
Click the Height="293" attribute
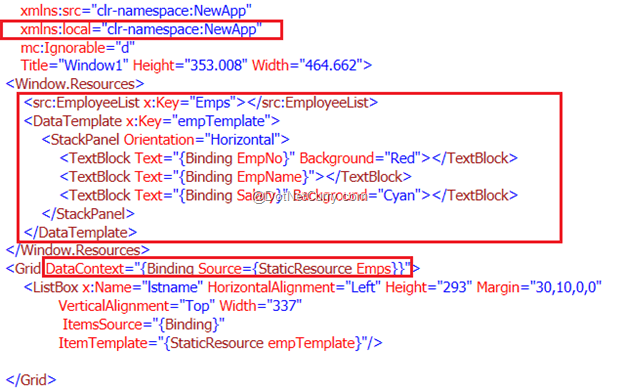point(429,287)
